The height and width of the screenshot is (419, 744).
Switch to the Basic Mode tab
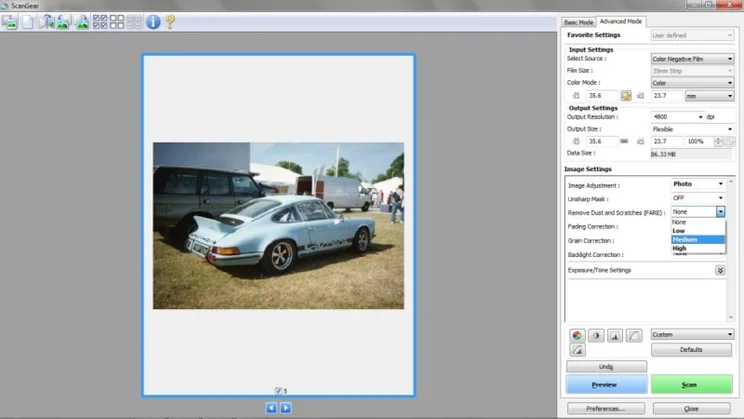578,21
